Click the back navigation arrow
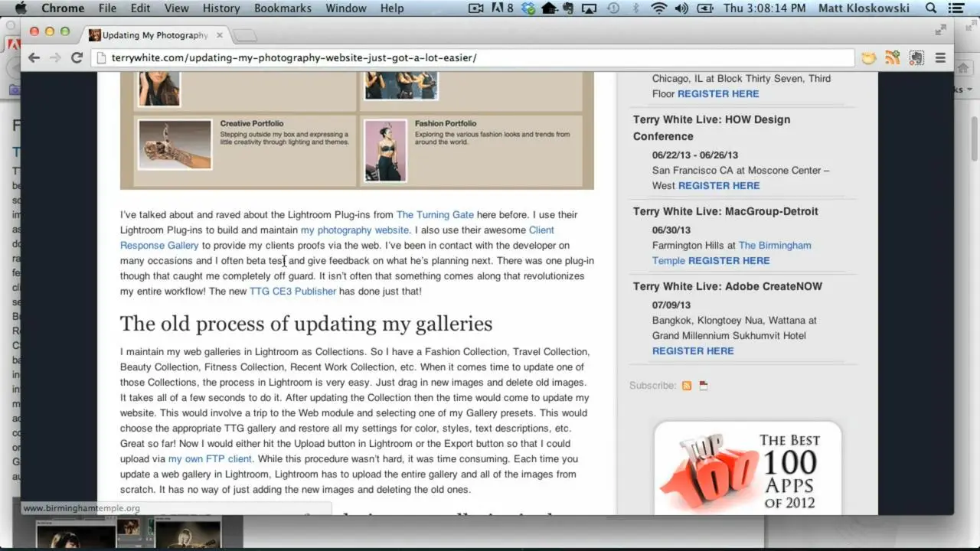The image size is (980, 551). [34, 57]
